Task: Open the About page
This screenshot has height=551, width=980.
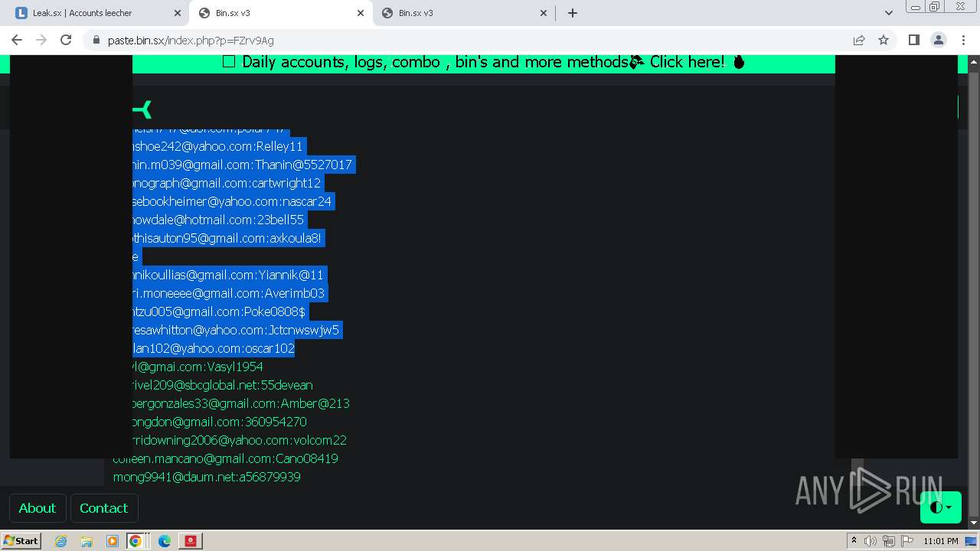Action: [x=37, y=508]
